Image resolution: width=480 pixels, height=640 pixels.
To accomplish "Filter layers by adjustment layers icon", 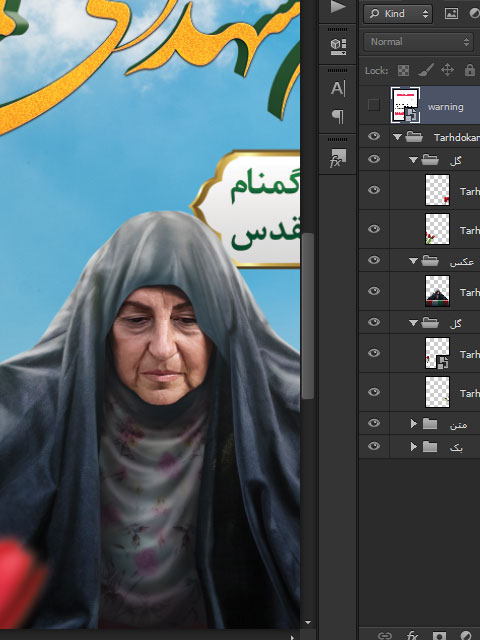I will point(475,13).
